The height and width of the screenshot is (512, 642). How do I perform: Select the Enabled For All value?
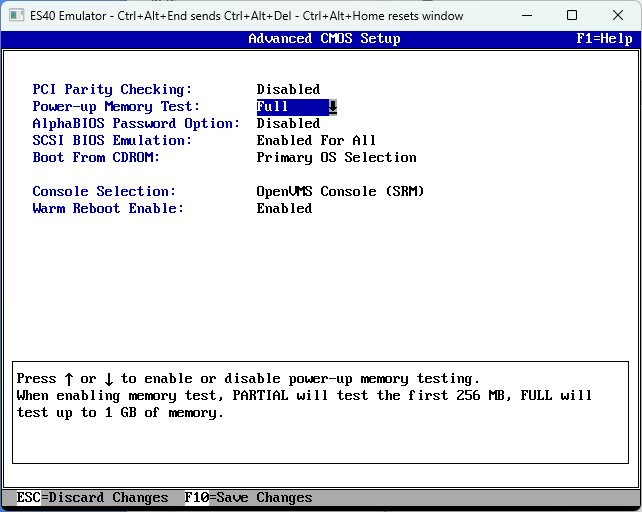click(316, 140)
